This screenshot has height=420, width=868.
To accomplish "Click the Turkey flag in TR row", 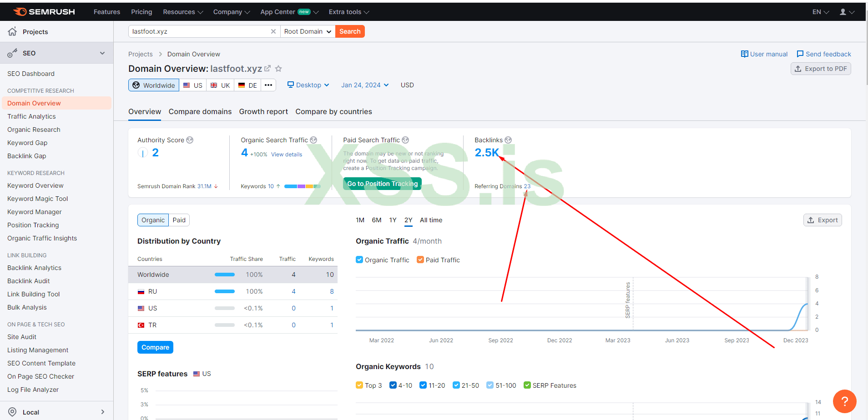I will point(141,325).
